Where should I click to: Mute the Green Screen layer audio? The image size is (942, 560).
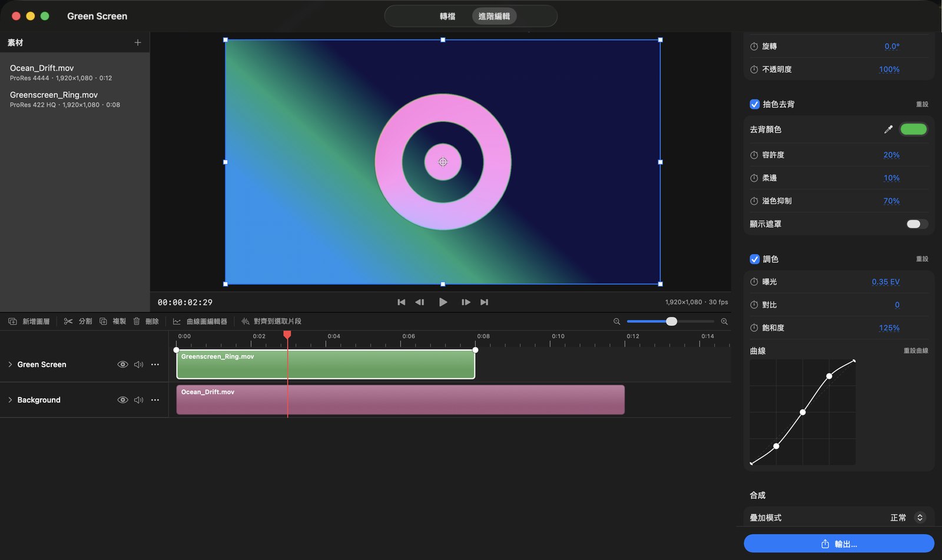click(139, 365)
